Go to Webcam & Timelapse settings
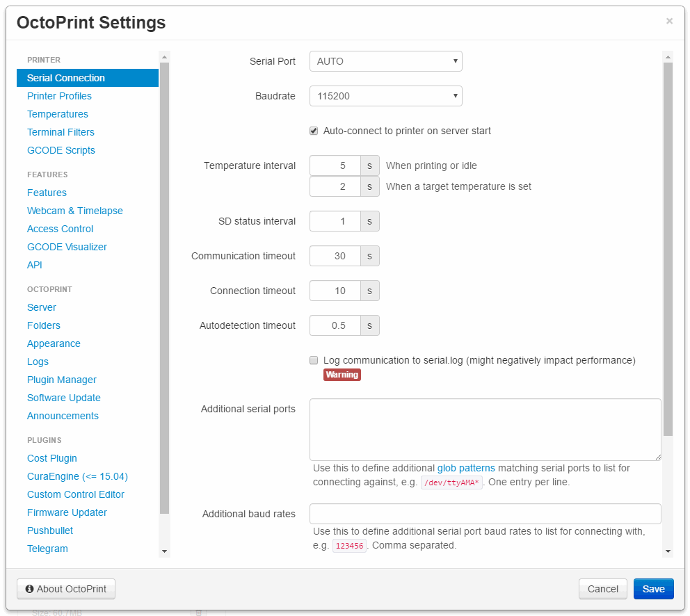The width and height of the screenshot is (690, 616). click(75, 211)
